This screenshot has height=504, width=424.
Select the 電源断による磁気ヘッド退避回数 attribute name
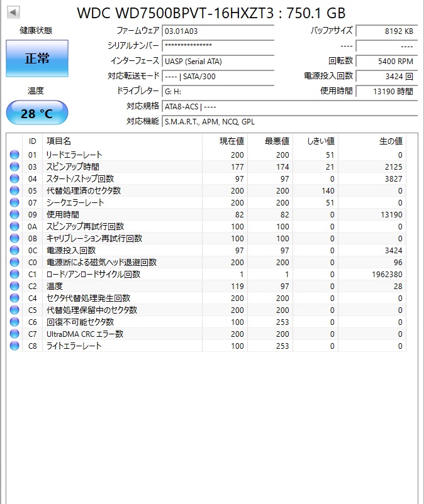click(x=102, y=262)
